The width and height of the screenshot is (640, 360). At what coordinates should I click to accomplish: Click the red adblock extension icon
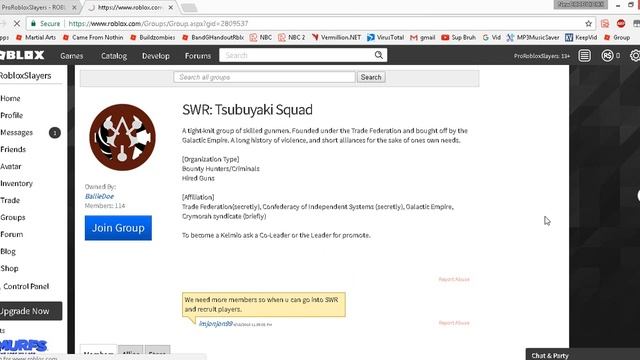click(x=621, y=24)
